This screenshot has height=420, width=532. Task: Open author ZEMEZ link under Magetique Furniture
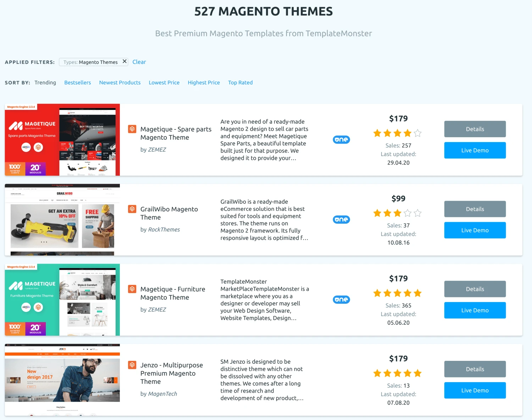pos(157,310)
